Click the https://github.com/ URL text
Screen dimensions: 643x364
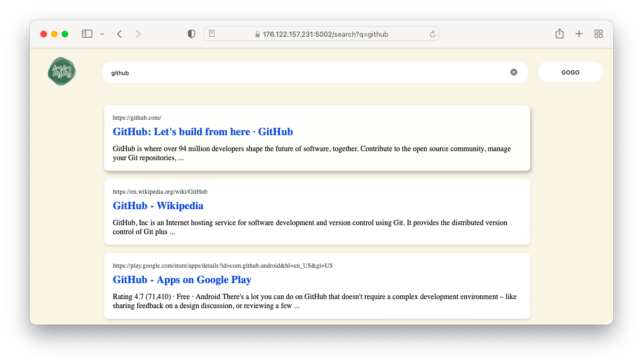[x=137, y=118]
